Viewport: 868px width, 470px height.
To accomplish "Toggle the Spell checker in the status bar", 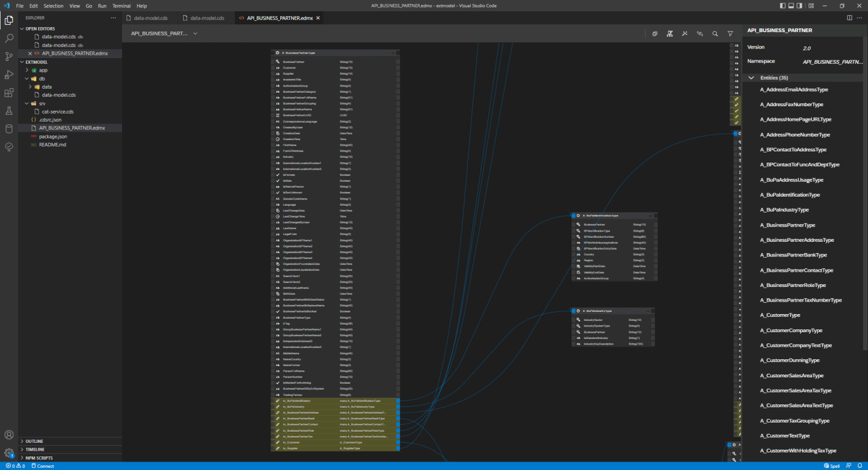I will click(831, 465).
